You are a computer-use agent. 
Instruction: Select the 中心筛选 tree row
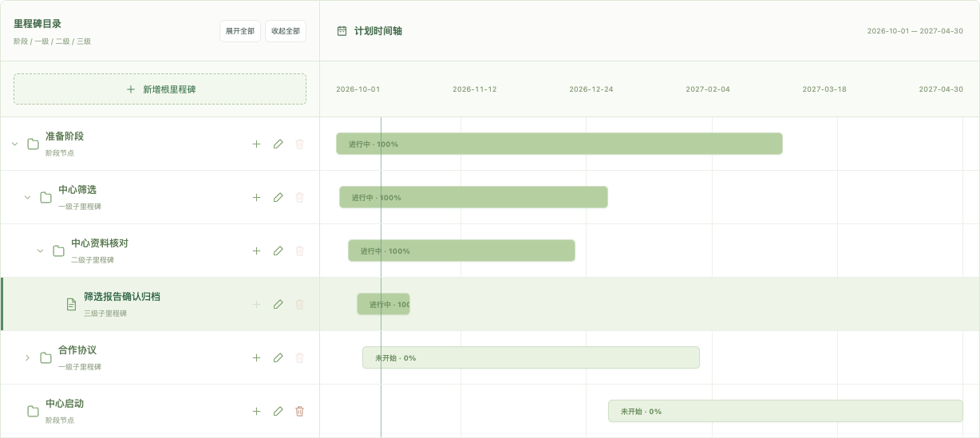point(160,198)
